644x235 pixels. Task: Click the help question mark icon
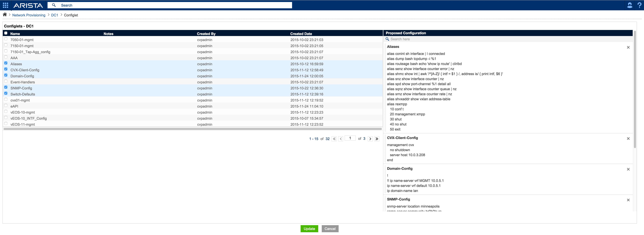[x=639, y=5]
